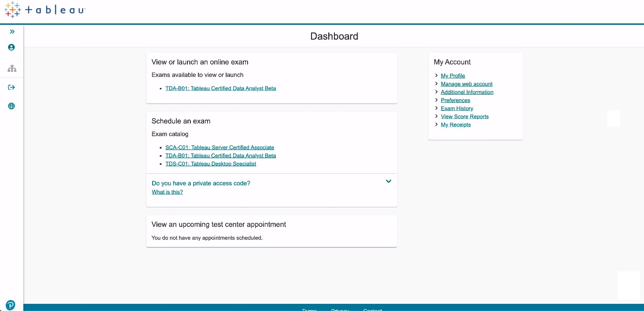Click chevron beside My Receipts
The width and height of the screenshot is (644, 311).
click(436, 124)
